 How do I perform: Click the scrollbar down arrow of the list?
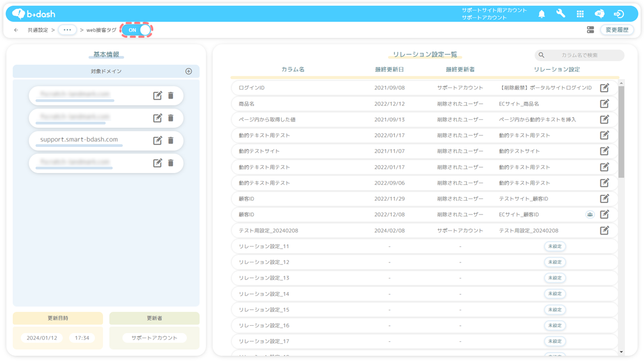click(x=621, y=352)
